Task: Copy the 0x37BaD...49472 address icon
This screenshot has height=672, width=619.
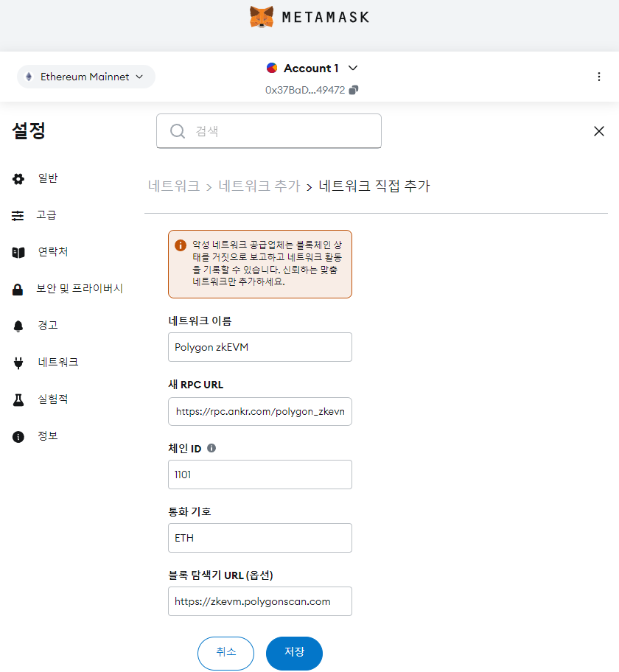Action: [x=354, y=90]
